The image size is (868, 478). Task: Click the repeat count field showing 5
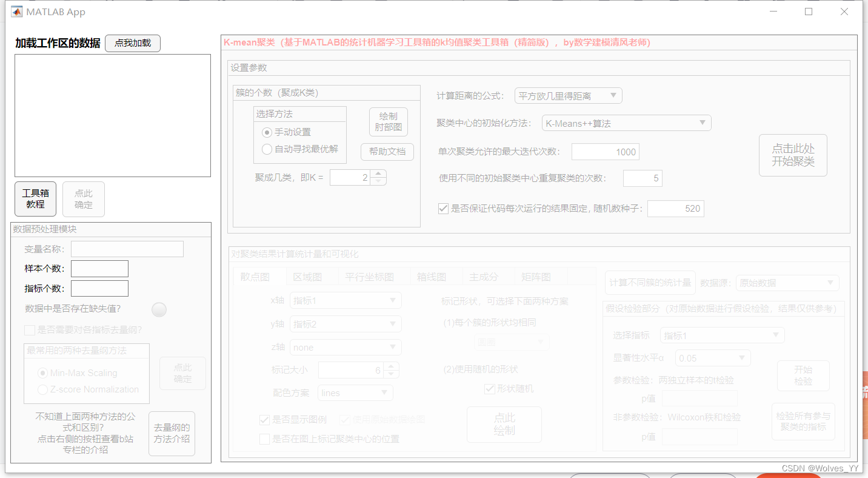(x=643, y=178)
